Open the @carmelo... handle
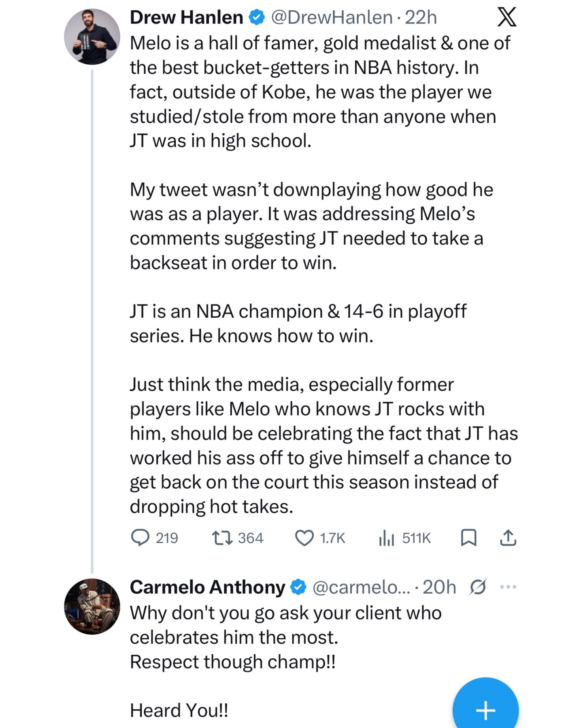 361,587
